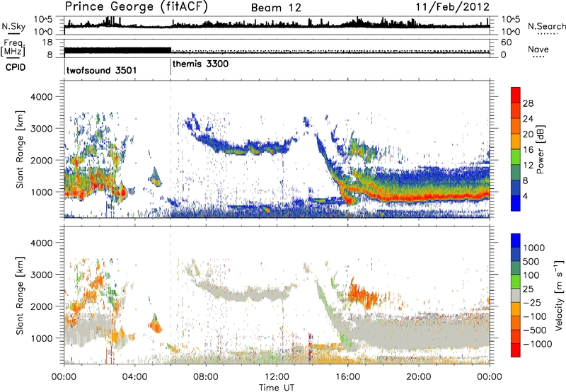566x392 pixels.
Task: Click the yellow 16–20 dB Power swatch
Action: pyautogui.click(x=516, y=142)
